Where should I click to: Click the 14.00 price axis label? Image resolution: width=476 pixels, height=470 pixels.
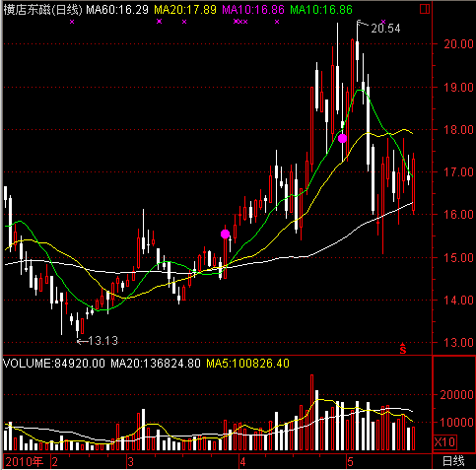458,301
